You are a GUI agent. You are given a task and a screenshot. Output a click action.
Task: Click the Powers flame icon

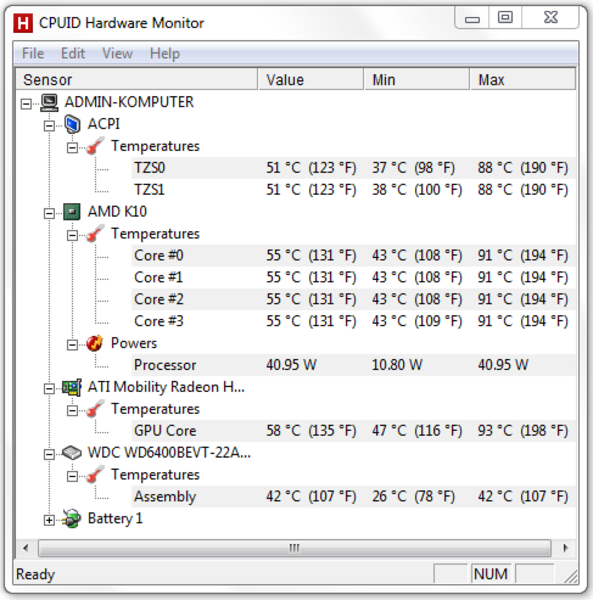[x=94, y=344]
